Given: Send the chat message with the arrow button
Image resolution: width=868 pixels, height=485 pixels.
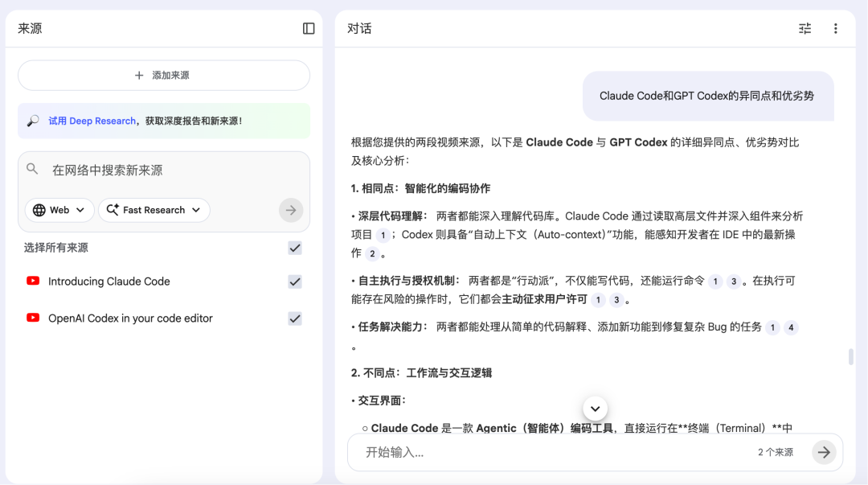Looking at the screenshot, I should pyautogui.click(x=824, y=452).
